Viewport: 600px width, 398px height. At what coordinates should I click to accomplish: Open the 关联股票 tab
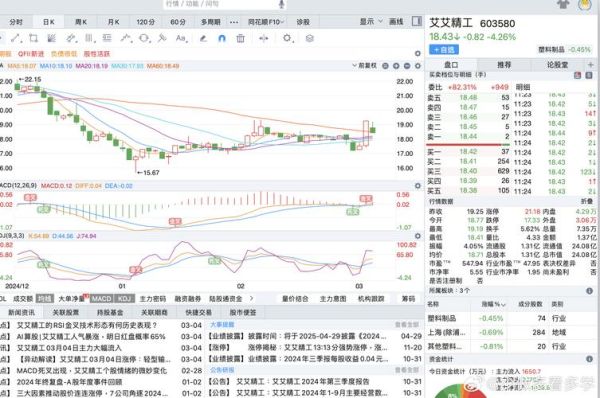click(65, 312)
